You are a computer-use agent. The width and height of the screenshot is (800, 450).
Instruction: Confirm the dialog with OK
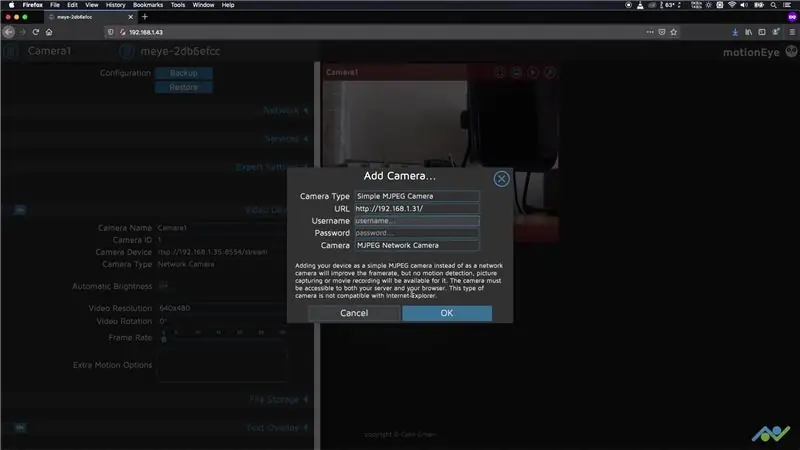[x=447, y=313]
